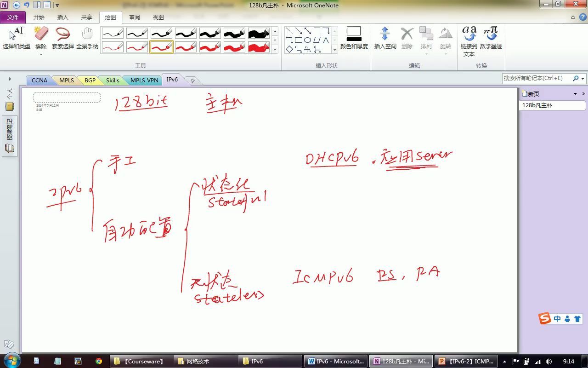Pick the thinnest black pen
588x368 pixels.
113,33
